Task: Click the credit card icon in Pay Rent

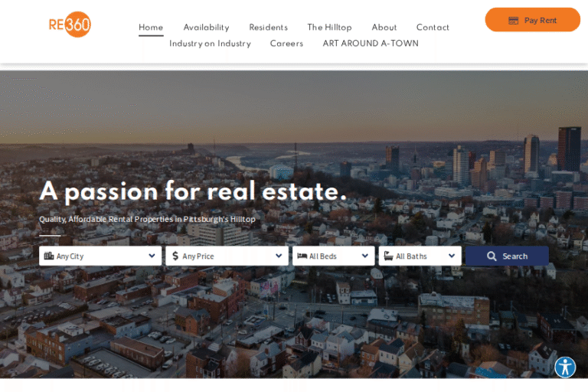Action: [513, 21]
